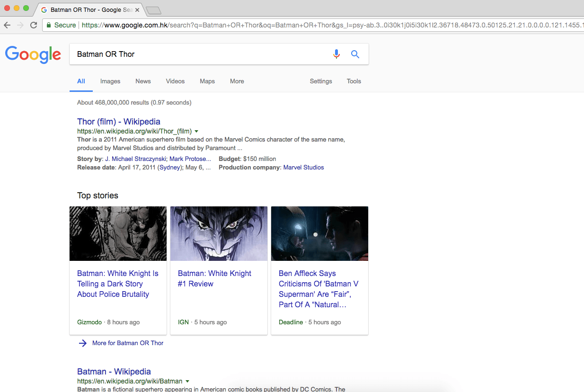
Task: Open Ben Affleck Says Criticisms story
Action: (319, 289)
